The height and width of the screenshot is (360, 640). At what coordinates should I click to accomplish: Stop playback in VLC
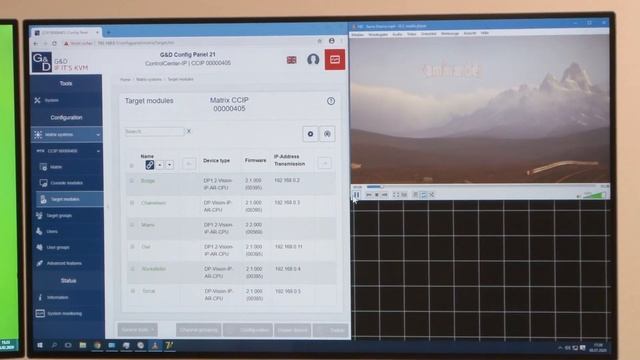pyautogui.click(x=376, y=195)
